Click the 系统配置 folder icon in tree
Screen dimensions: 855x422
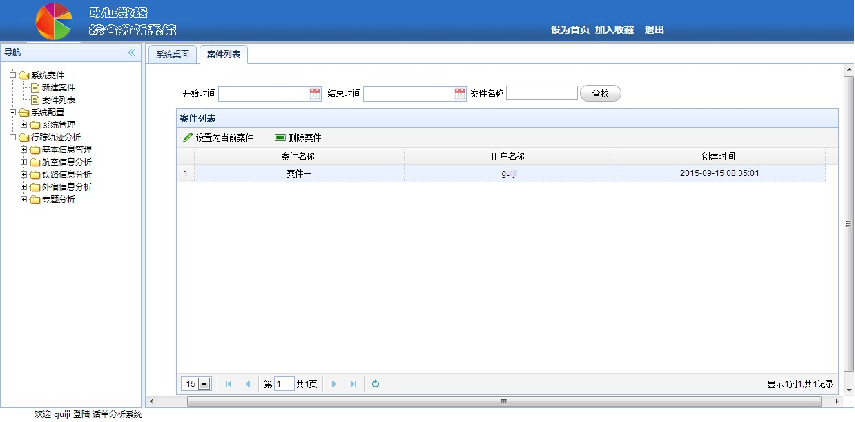24,112
